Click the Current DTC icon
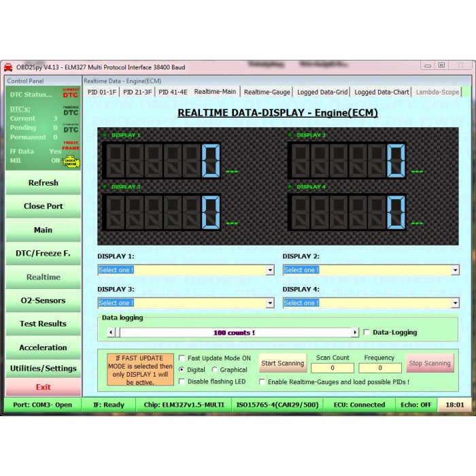Viewport: 476px width, 476px height. click(x=71, y=93)
